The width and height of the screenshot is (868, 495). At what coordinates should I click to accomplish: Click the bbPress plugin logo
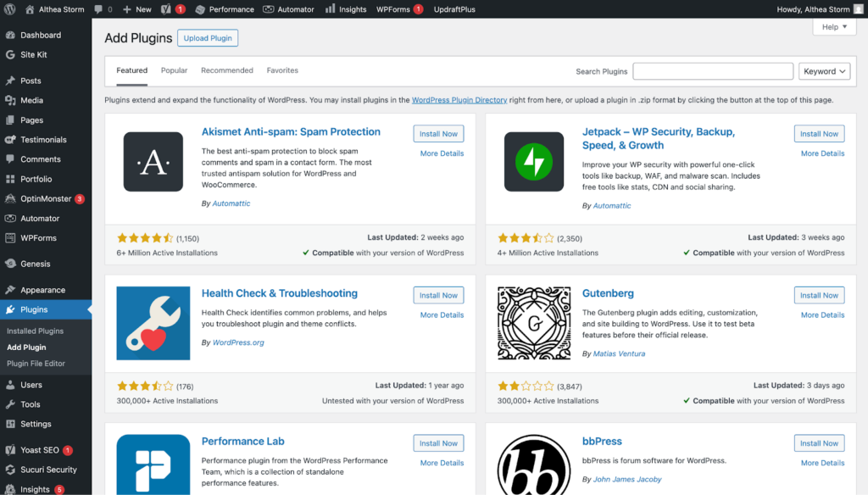pos(533,464)
